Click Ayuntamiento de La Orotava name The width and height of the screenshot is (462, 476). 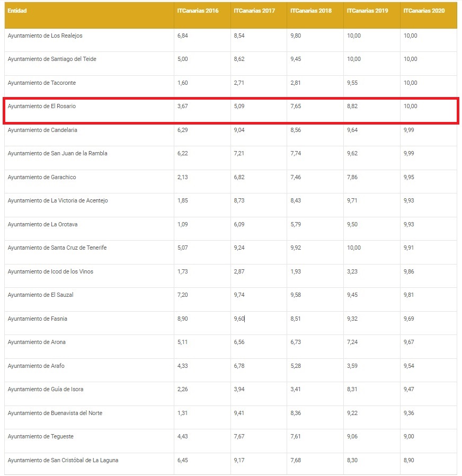tap(42, 224)
